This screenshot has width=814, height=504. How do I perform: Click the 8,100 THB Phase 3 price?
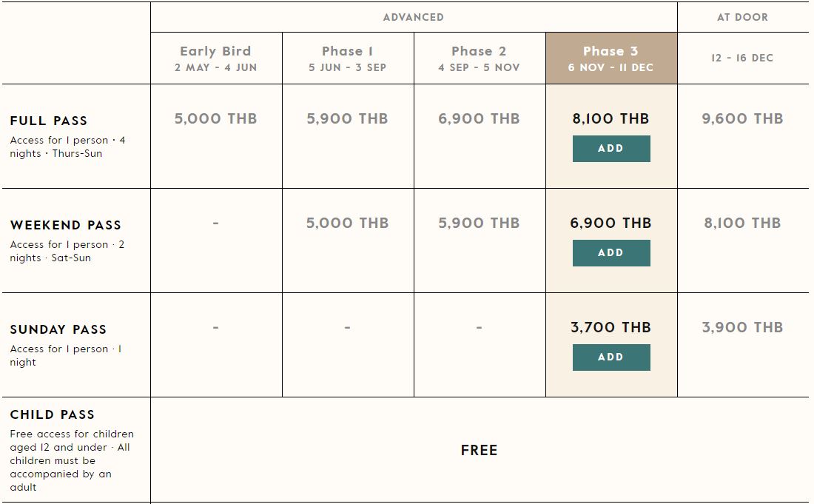tap(611, 118)
